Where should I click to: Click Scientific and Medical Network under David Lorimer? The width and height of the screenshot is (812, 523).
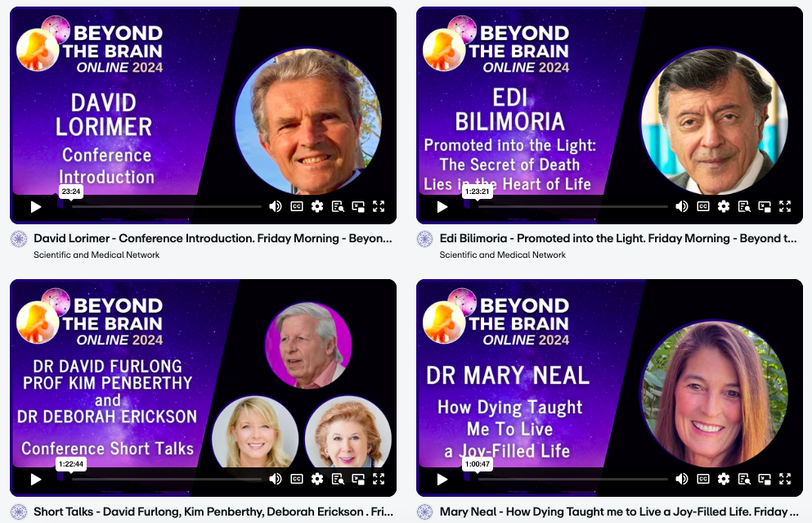pos(96,255)
